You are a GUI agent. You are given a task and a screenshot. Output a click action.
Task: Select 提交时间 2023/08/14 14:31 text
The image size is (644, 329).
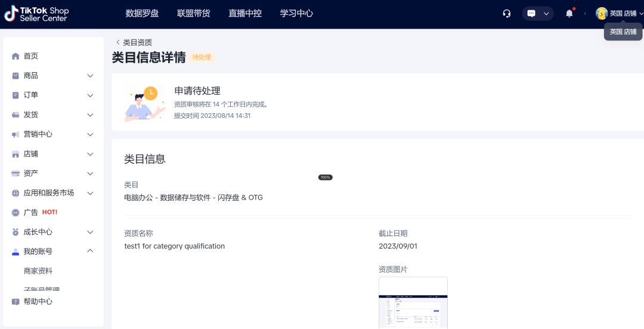pos(212,116)
